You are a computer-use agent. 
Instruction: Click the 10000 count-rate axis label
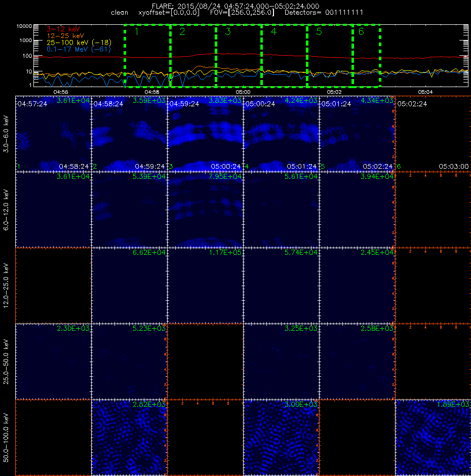click(24, 26)
